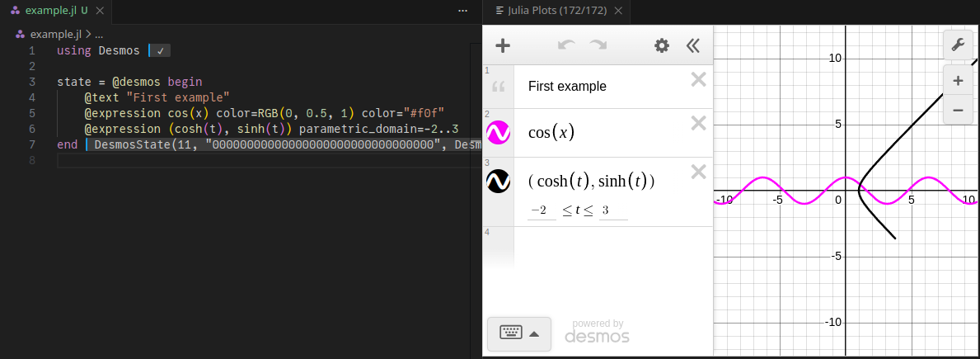This screenshot has height=359, width=980.
Task: Open graph settings wrench icon
Action: (x=957, y=45)
